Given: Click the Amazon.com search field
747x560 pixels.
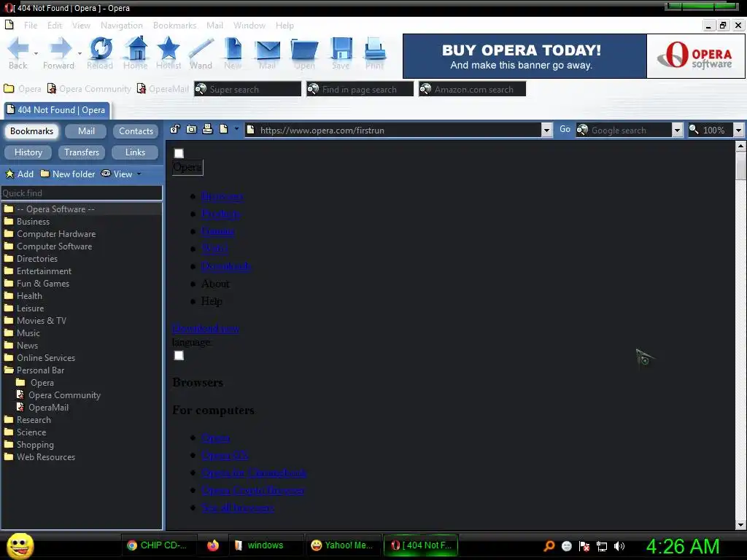Looking at the screenshot, I should 472,89.
